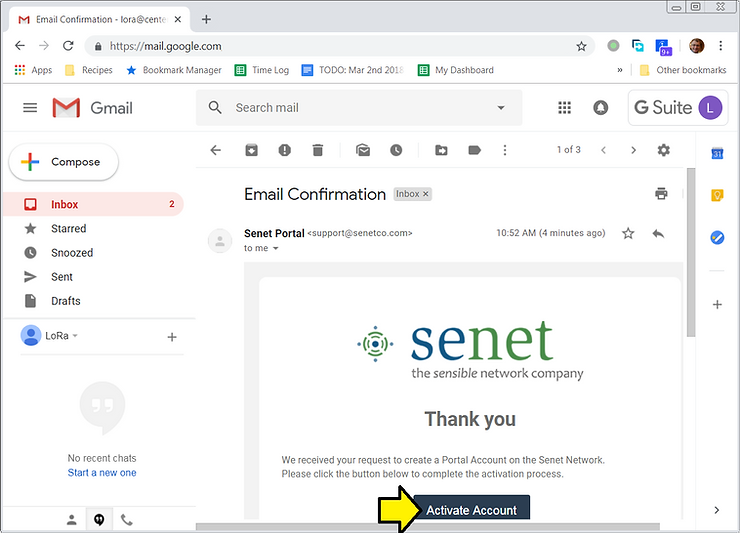Click the Activate Account button
Screen dimensions: 740x533
[471, 510]
